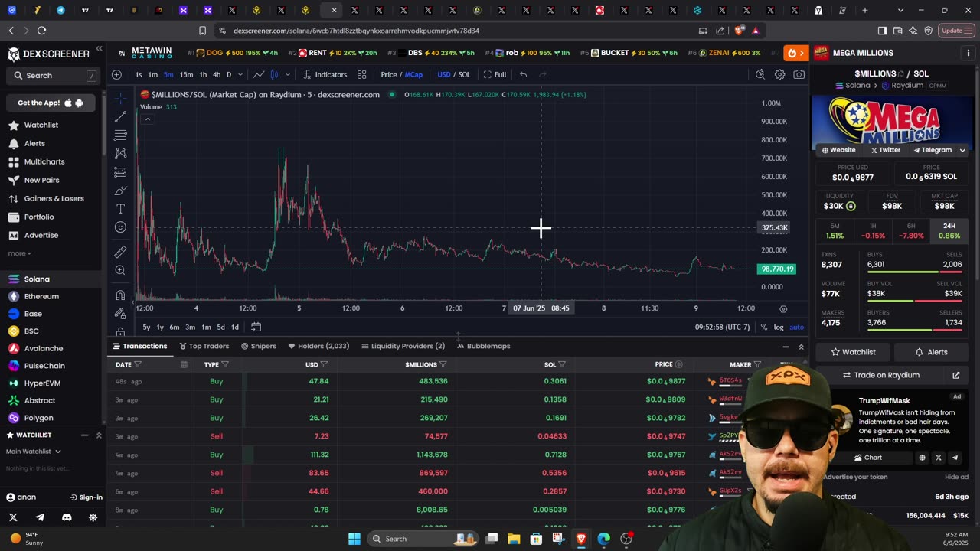980x551 pixels.
Task: Select the Transactions tab
Action: click(x=140, y=346)
